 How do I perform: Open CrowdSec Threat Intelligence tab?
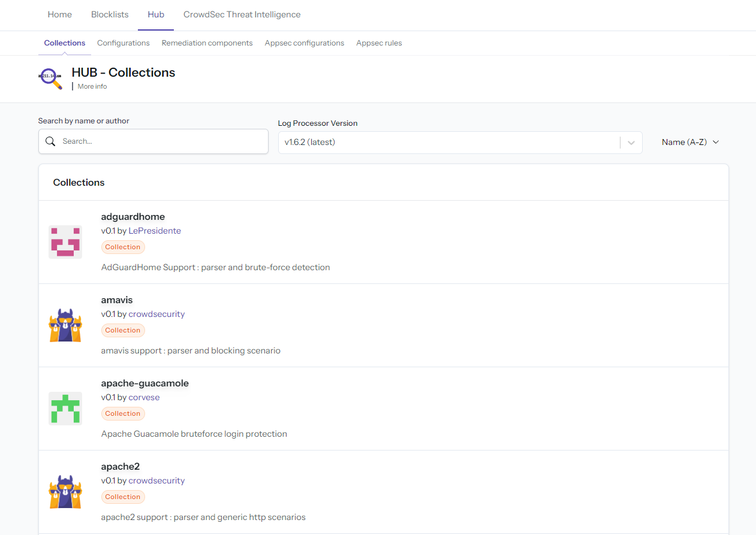click(x=242, y=14)
